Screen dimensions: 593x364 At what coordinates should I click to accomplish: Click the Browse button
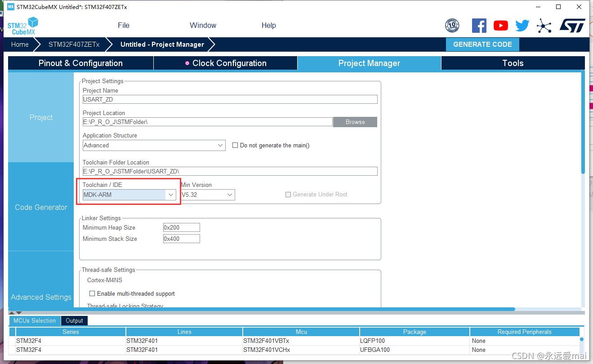(355, 122)
